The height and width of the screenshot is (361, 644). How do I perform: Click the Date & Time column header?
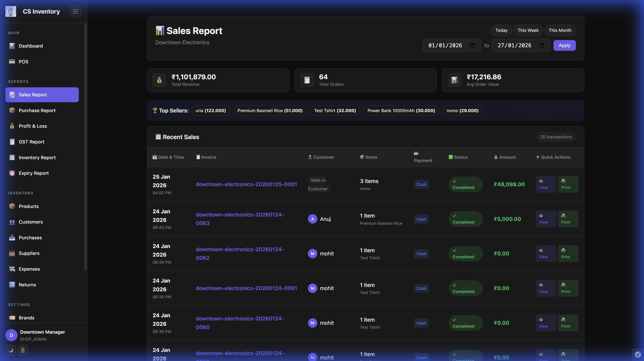tap(168, 157)
